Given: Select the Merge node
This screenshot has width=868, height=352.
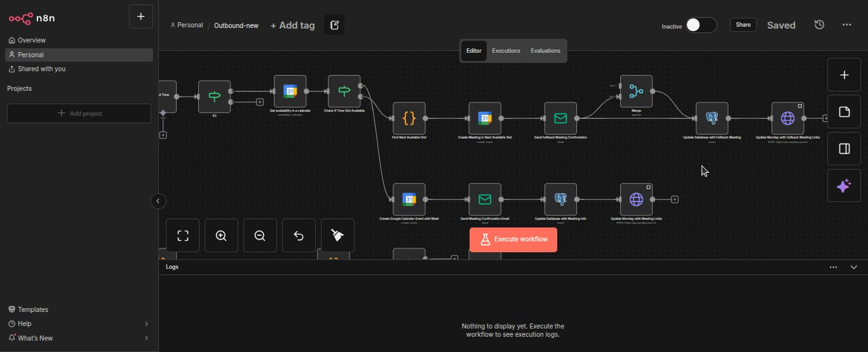Looking at the screenshot, I should (x=636, y=91).
